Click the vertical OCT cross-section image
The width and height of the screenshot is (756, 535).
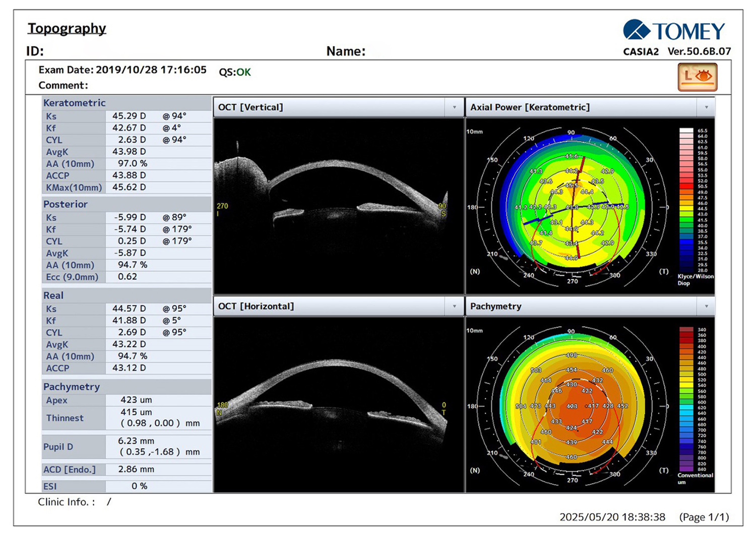pyautogui.click(x=339, y=206)
